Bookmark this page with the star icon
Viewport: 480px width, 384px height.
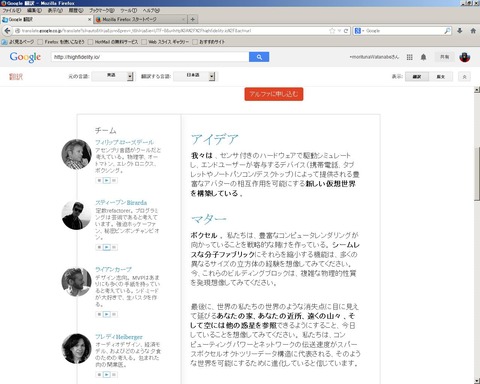click(x=332, y=31)
